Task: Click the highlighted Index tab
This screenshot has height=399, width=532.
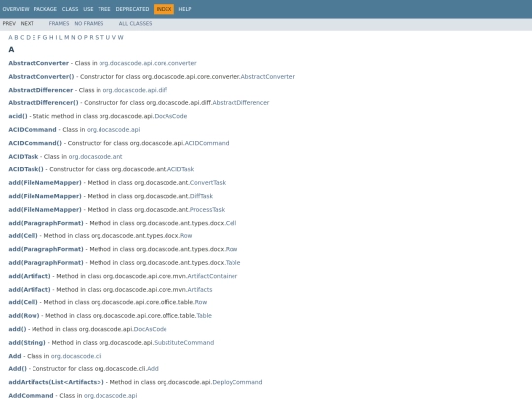Action: click(x=164, y=9)
